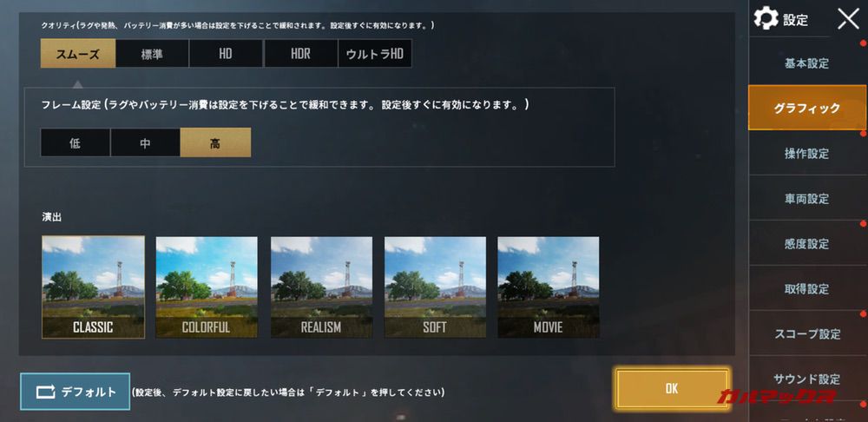
Task: Open the 操作設定 tab
Action: pos(806,154)
